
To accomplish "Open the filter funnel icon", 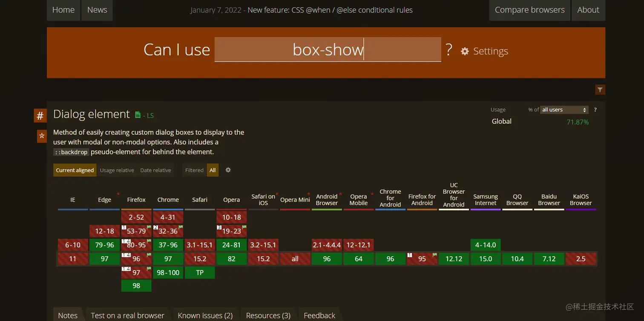I will click(600, 89).
